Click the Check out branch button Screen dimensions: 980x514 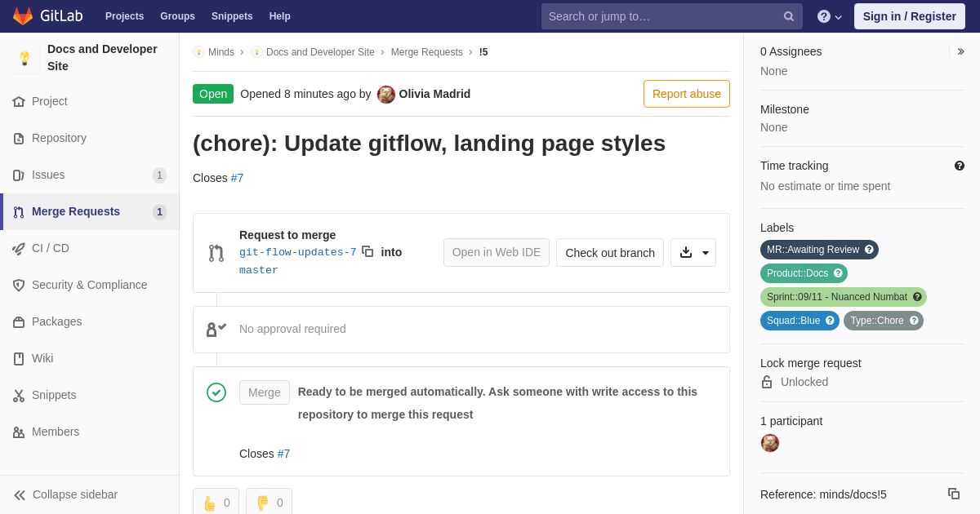pos(610,253)
